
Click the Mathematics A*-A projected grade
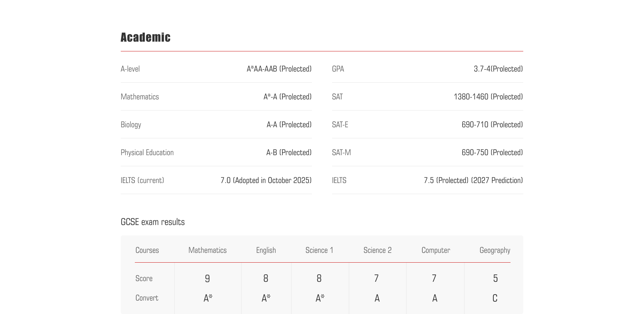tap(287, 97)
